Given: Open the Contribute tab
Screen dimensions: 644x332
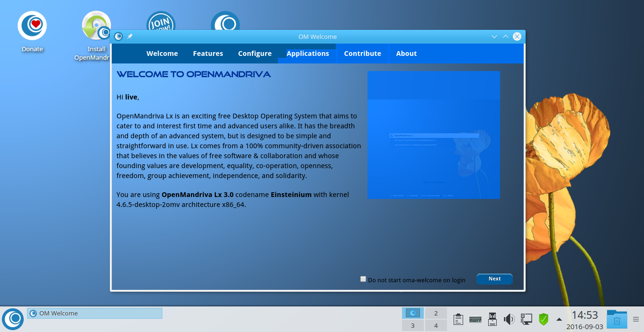Looking at the screenshot, I should [362, 54].
